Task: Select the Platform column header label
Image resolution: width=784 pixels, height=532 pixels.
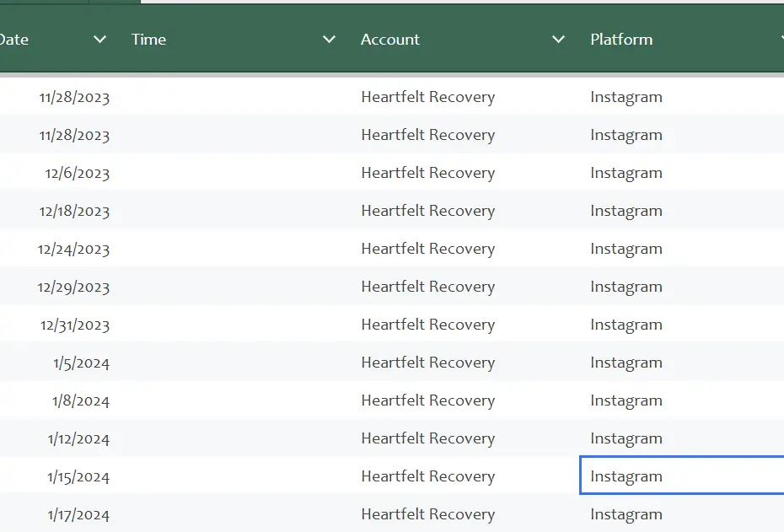Action: coord(621,39)
